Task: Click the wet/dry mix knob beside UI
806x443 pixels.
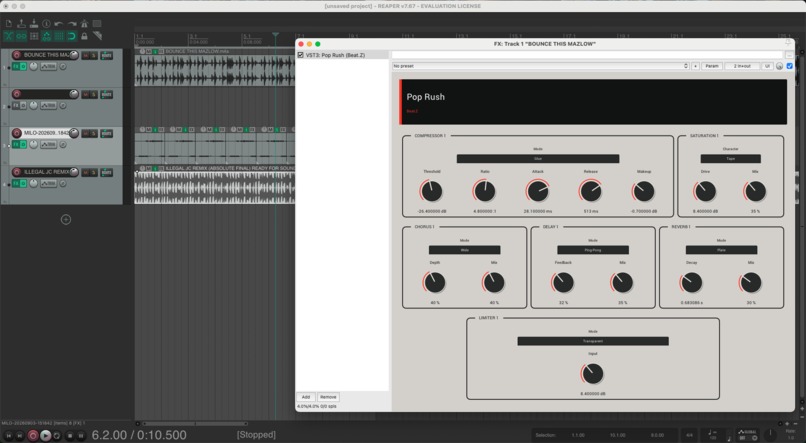Action: point(779,66)
